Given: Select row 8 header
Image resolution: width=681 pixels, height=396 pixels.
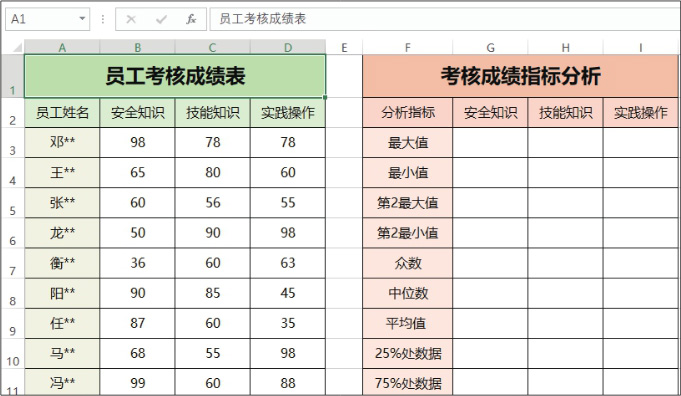Looking at the screenshot, I should tap(13, 294).
